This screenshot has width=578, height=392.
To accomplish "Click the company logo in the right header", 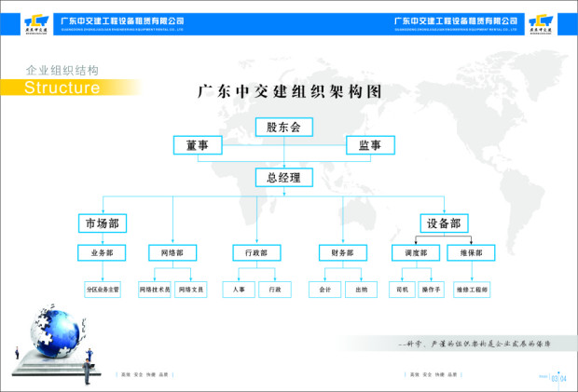I will click(x=541, y=24).
